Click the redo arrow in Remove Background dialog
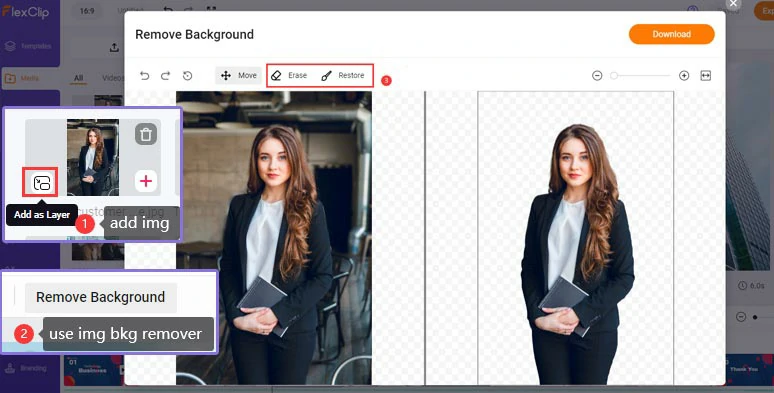 click(x=165, y=76)
